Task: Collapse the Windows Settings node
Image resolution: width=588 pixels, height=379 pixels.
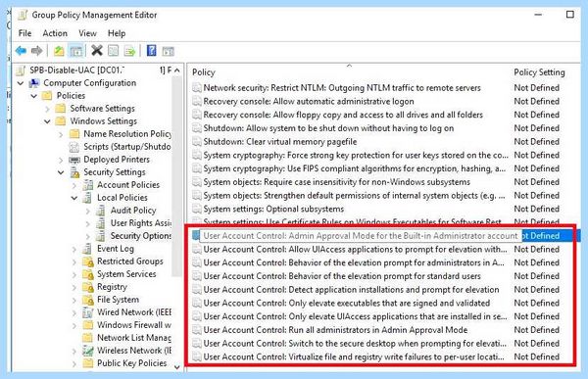Action: [x=47, y=121]
